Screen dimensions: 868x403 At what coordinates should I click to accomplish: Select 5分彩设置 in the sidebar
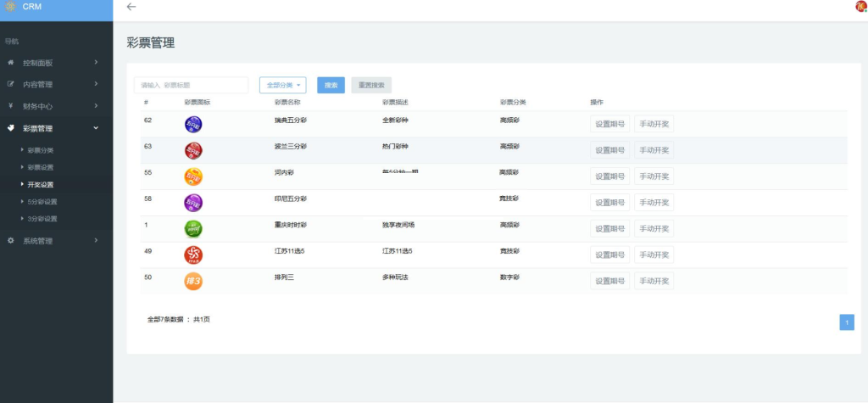tap(42, 202)
